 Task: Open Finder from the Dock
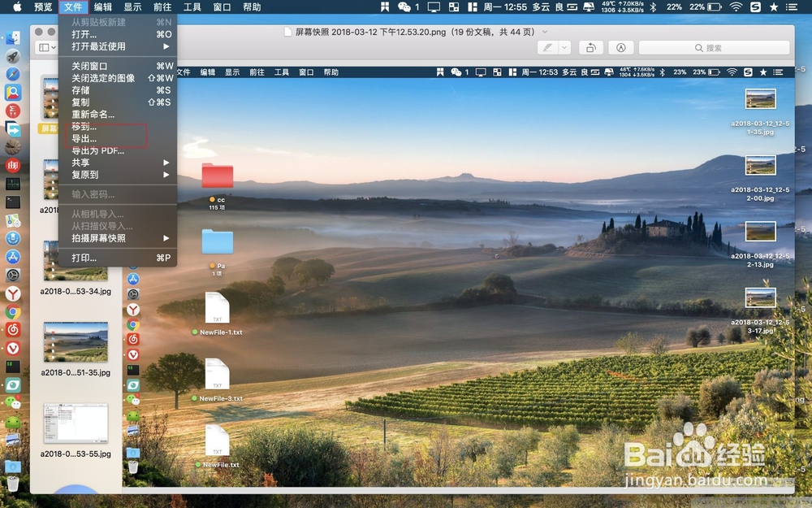click(x=13, y=38)
